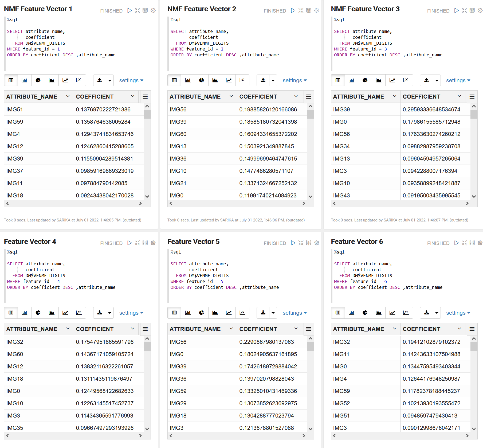Select IMG56 cell in NMF Feature Vector 2
483x448 pixels.
(x=202, y=110)
